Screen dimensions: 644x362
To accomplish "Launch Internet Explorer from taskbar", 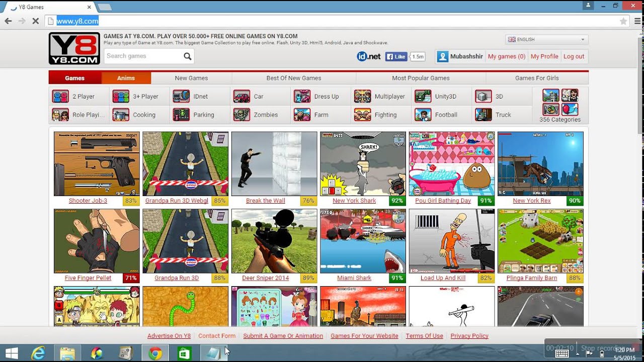I will (38, 353).
